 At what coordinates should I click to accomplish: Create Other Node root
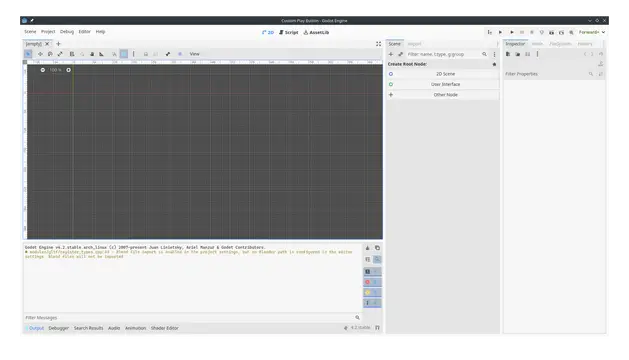point(443,95)
